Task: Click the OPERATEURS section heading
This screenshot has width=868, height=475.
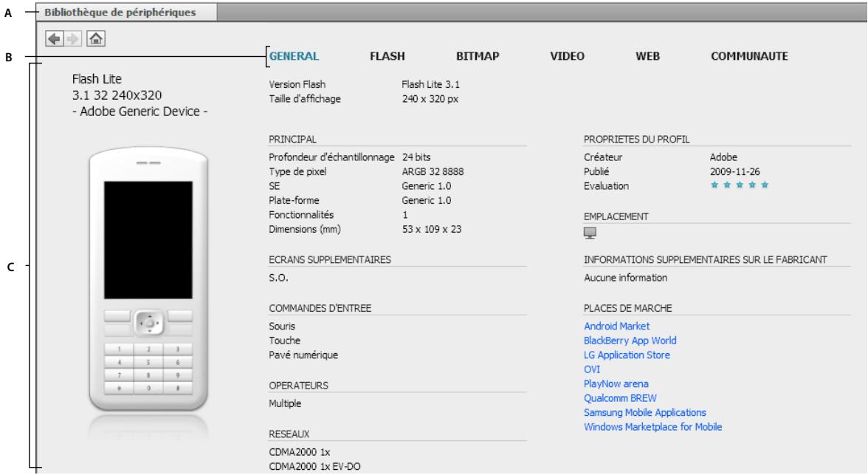Action: pos(298,386)
